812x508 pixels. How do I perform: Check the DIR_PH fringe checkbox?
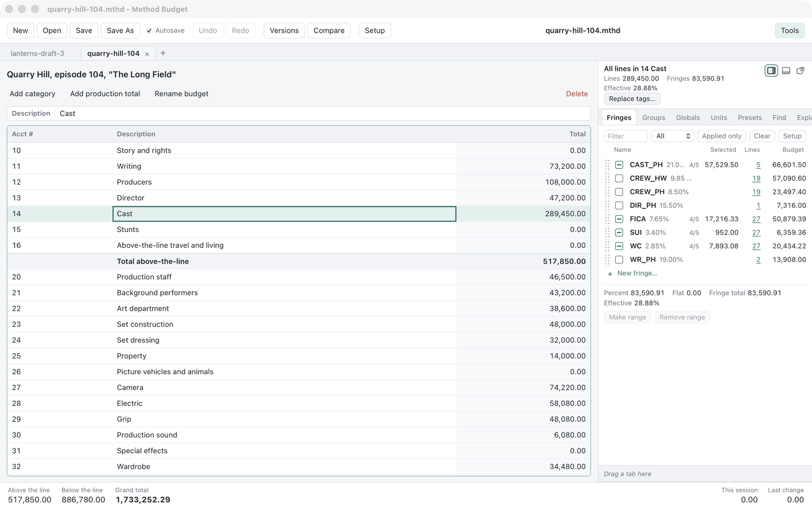[619, 205]
